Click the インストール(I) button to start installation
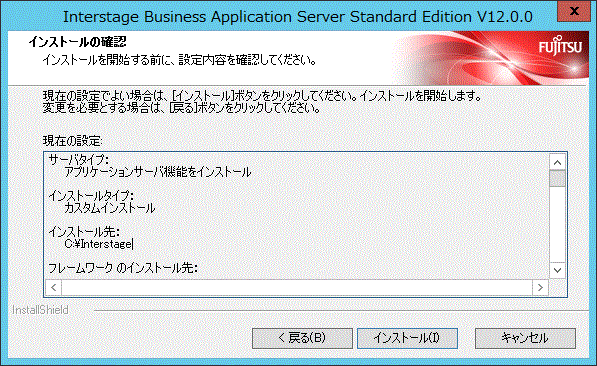Image resolution: width=597 pixels, height=366 pixels. [407, 338]
